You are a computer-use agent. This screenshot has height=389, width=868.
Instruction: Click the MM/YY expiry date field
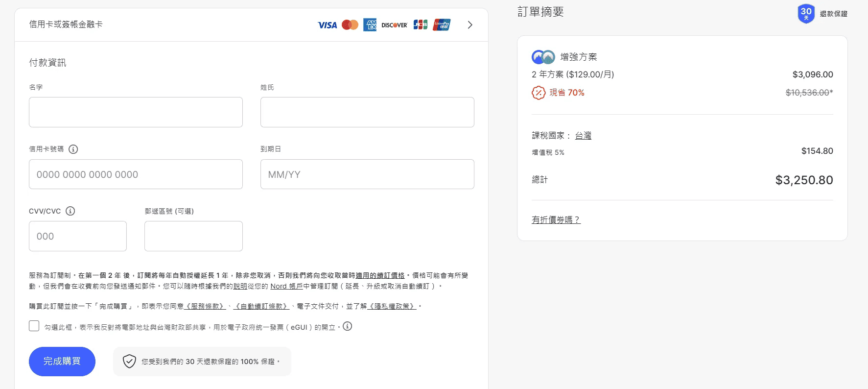click(367, 174)
